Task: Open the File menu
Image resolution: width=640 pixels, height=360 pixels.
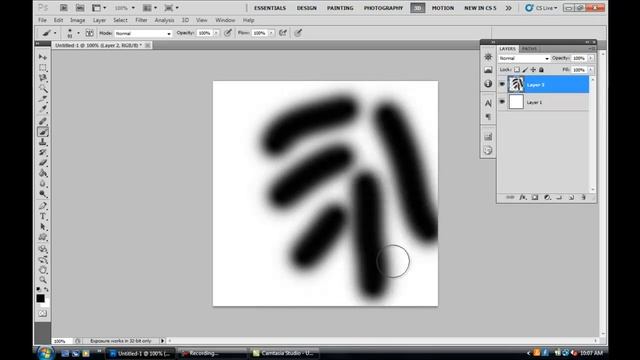Action: (42, 20)
